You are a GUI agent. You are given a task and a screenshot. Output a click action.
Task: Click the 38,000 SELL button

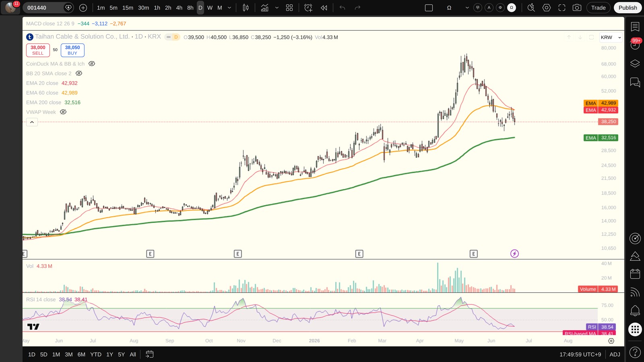[x=38, y=50]
